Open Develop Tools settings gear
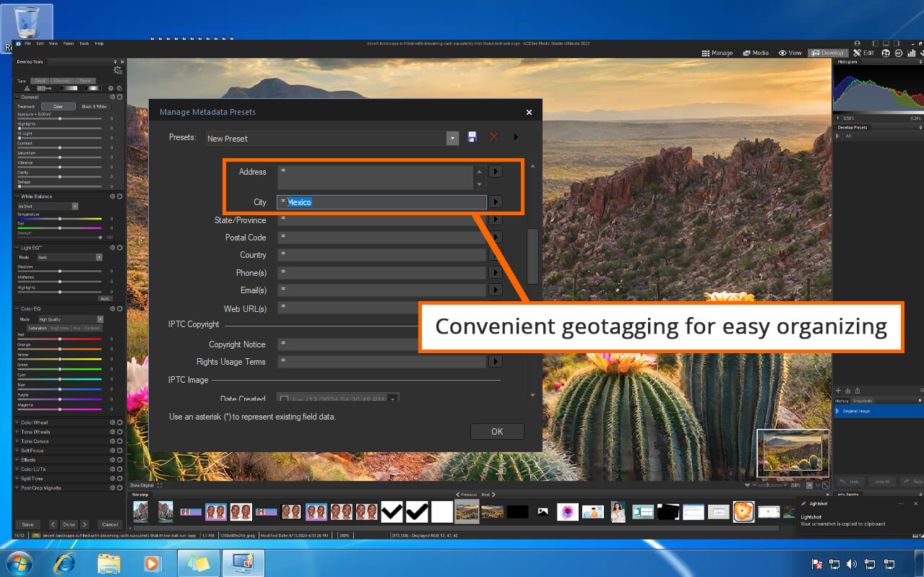Viewport: 924px width, 577px height. tap(118, 70)
